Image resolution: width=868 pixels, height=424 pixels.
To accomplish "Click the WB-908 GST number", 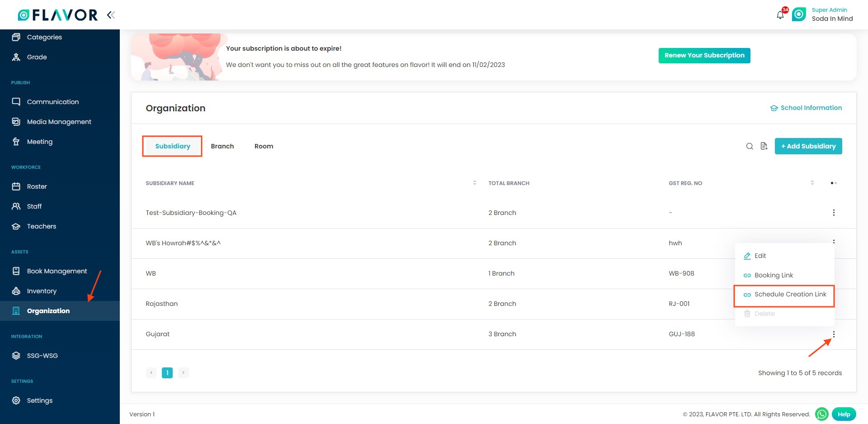I will pos(681,273).
